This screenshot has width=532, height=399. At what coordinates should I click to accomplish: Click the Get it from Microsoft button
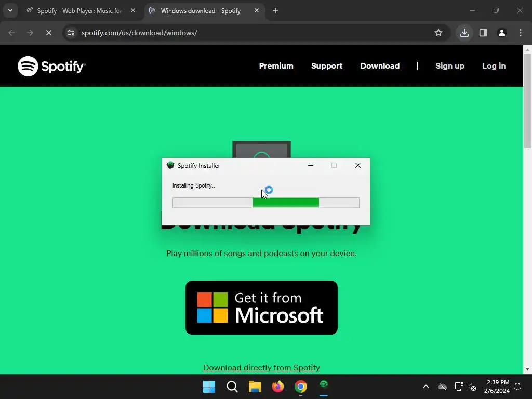pyautogui.click(x=262, y=308)
